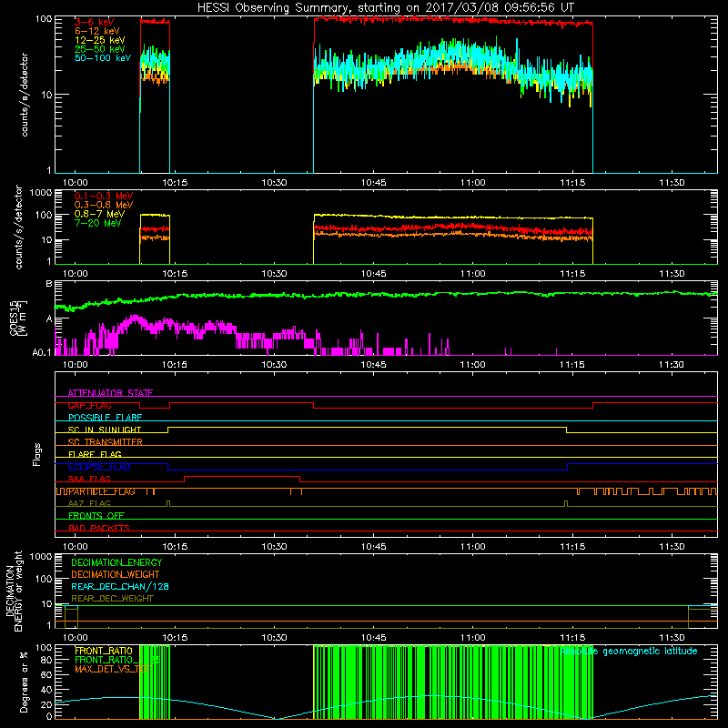Click the 'ATTENUATOR_STATE' flag label
This screenshot has height=728, width=728.
click(110, 393)
